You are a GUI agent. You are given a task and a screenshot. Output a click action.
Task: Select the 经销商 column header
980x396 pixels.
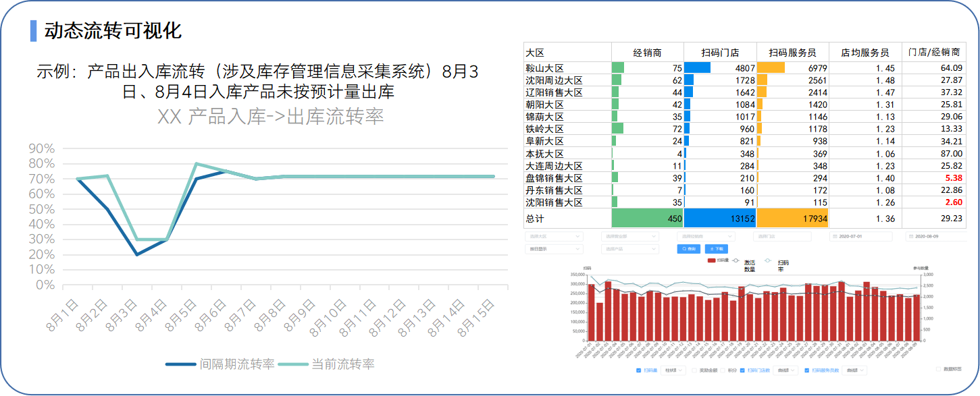coord(647,53)
